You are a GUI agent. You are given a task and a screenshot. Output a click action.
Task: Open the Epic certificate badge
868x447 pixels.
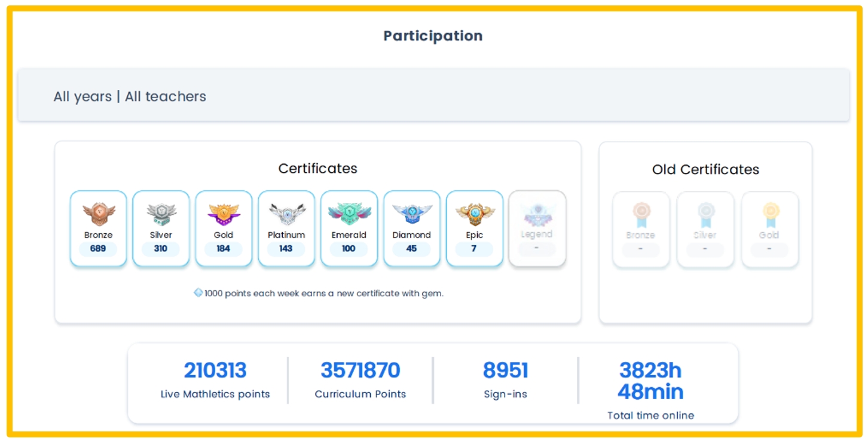475,214
